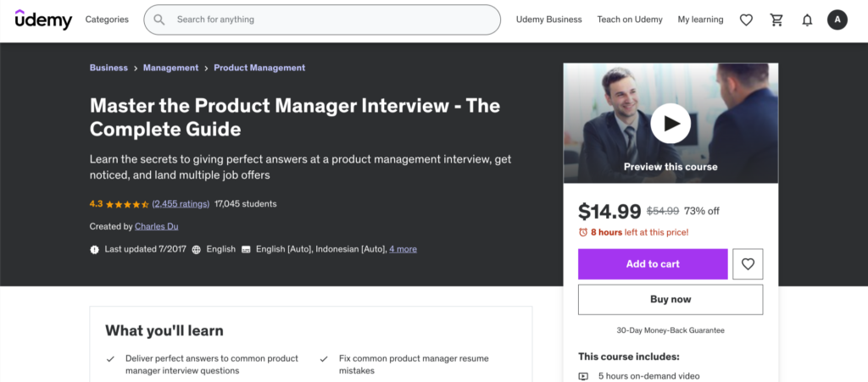
Task: Open the wishlist heart icon in header
Action: pyautogui.click(x=746, y=19)
